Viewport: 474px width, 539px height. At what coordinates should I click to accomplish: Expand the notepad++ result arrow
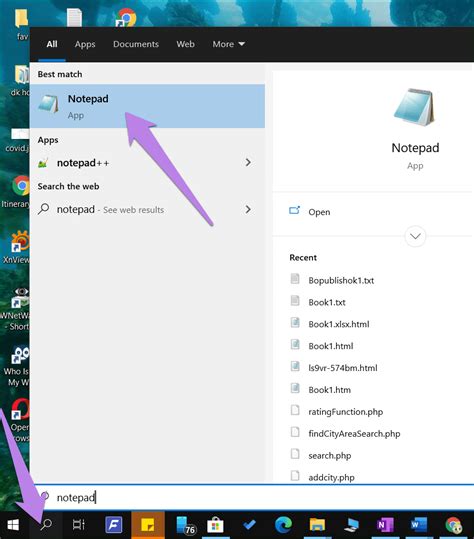(x=248, y=163)
